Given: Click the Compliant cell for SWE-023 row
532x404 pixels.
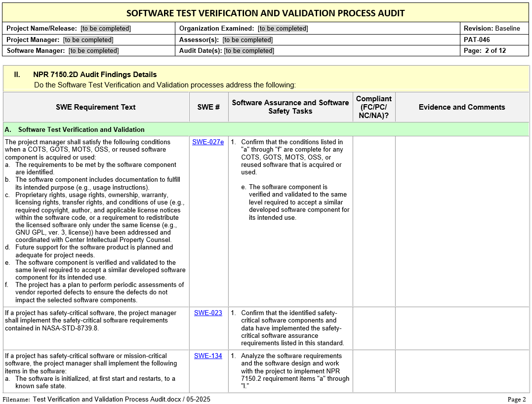Looking at the screenshot, I should (374, 328).
